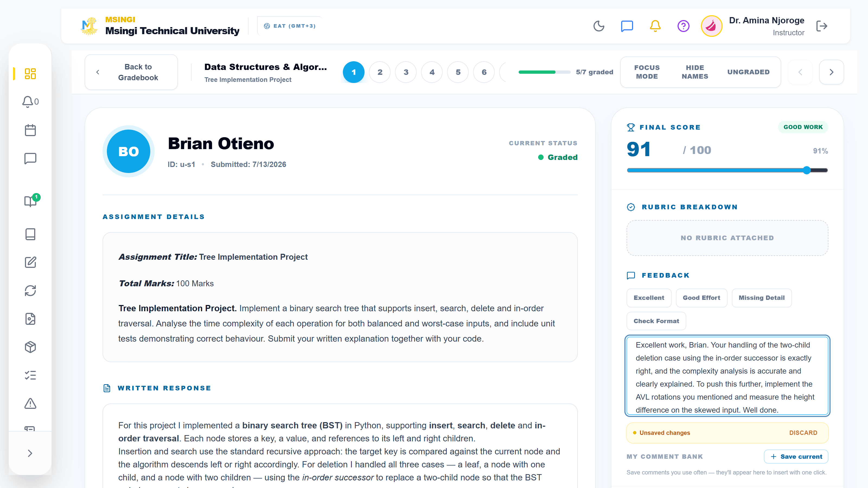This screenshot has width=868, height=488.
Task: Click Dr. Amina Njoroge's profile avatar
Action: point(711,26)
